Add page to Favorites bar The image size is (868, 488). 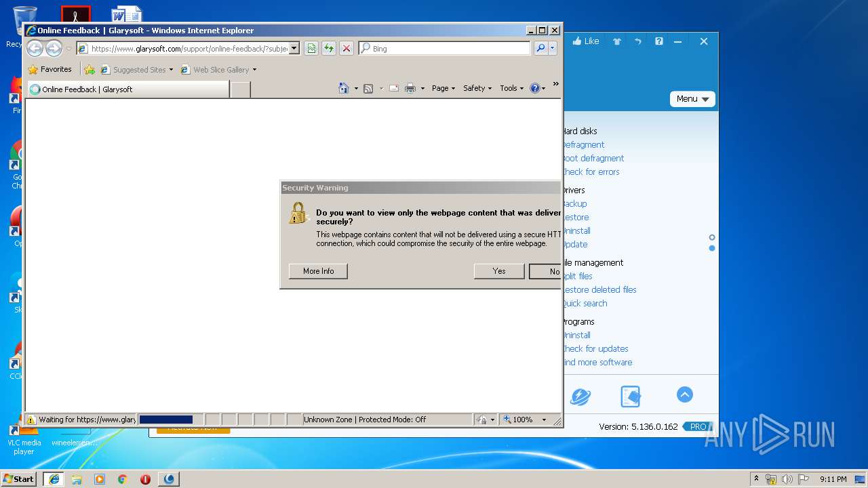[x=90, y=69]
